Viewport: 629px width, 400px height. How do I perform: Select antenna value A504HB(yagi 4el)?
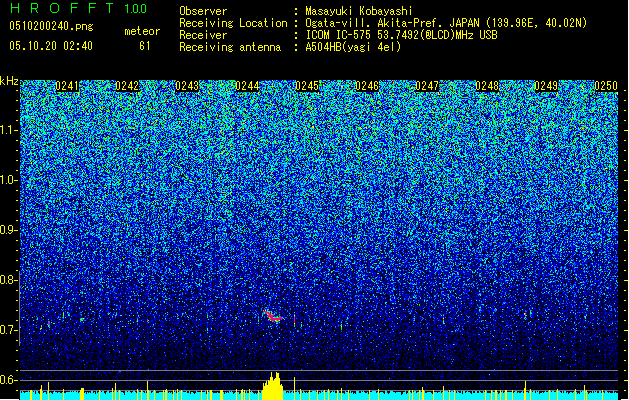[353, 47]
